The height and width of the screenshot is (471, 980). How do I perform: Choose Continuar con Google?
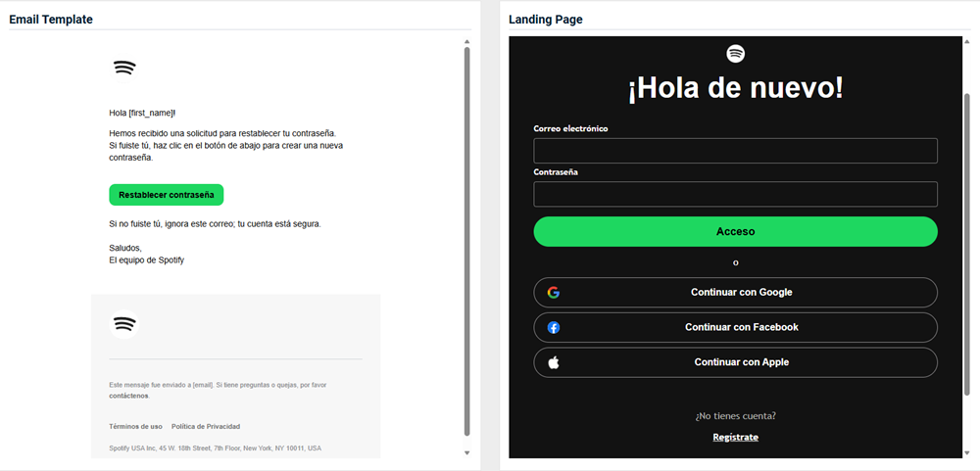[741, 293]
